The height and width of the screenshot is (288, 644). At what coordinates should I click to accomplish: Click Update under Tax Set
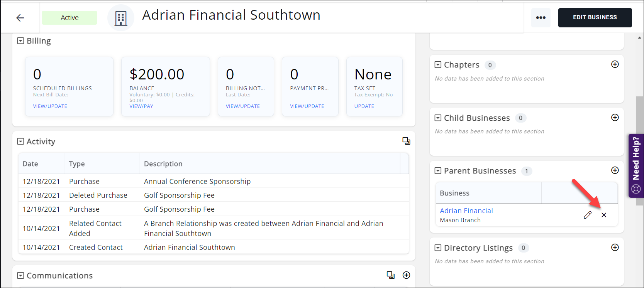point(364,106)
